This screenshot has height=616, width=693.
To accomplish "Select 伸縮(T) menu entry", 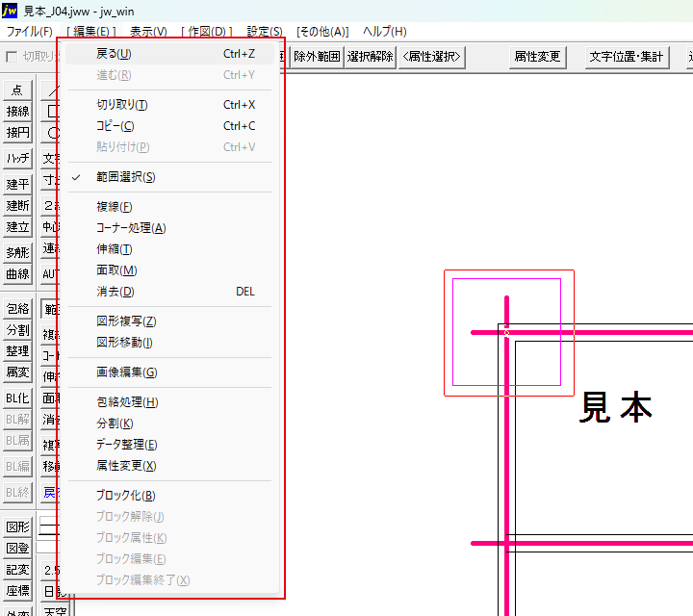I will click(169, 249).
